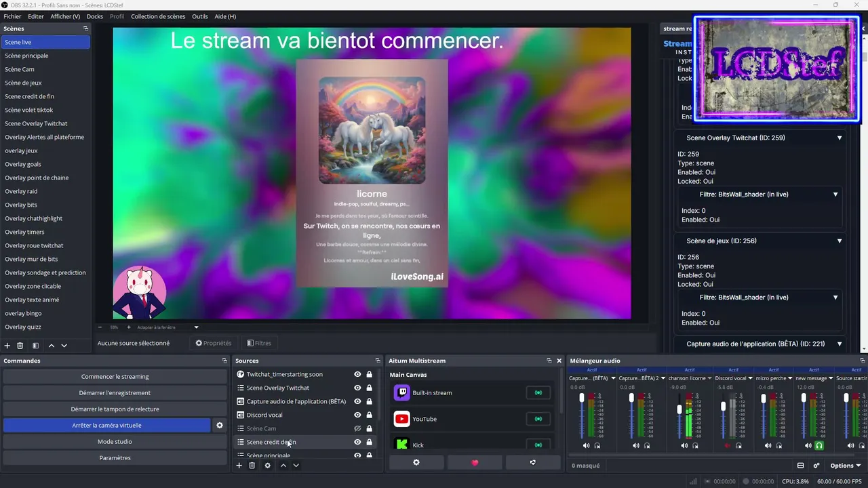This screenshot has height=488, width=868.
Task: Collapse the BitsWall_shader filter under ID 259
Action: pyautogui.click(x=835, y=195)
